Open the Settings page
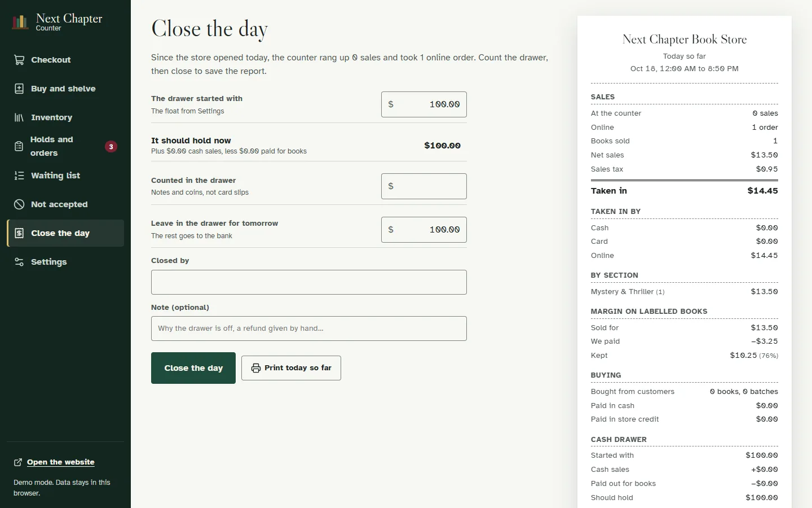 (x=65, y=262)
